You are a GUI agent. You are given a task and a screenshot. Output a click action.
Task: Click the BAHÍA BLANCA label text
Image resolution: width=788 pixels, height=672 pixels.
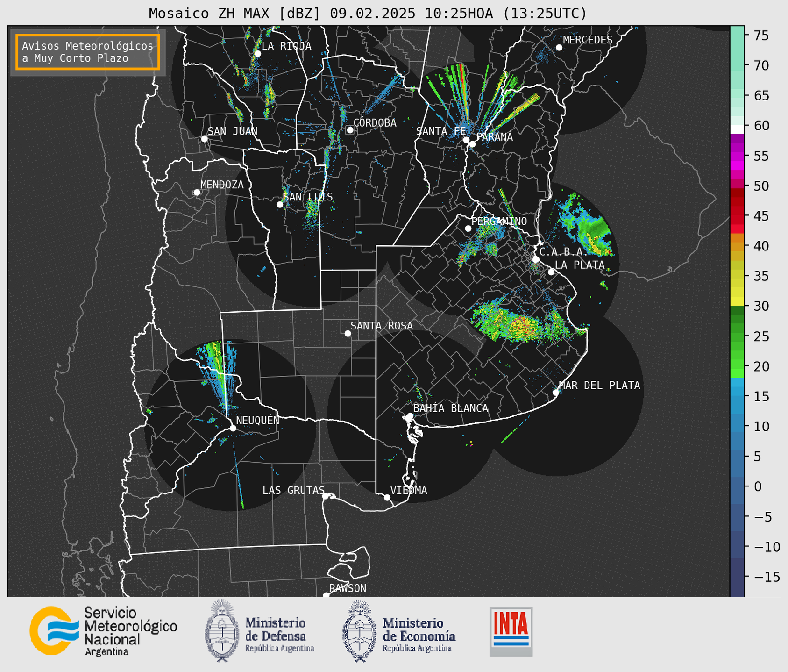(x=451, y=408)
